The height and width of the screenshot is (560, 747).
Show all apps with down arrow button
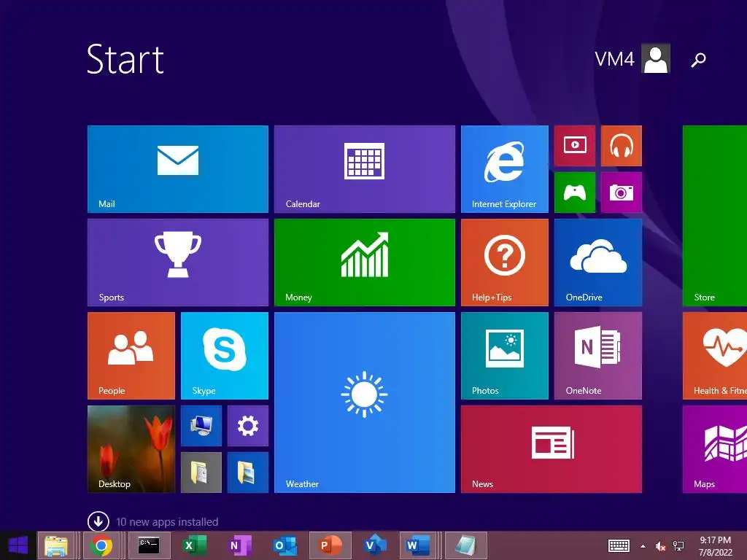(98, 521)
